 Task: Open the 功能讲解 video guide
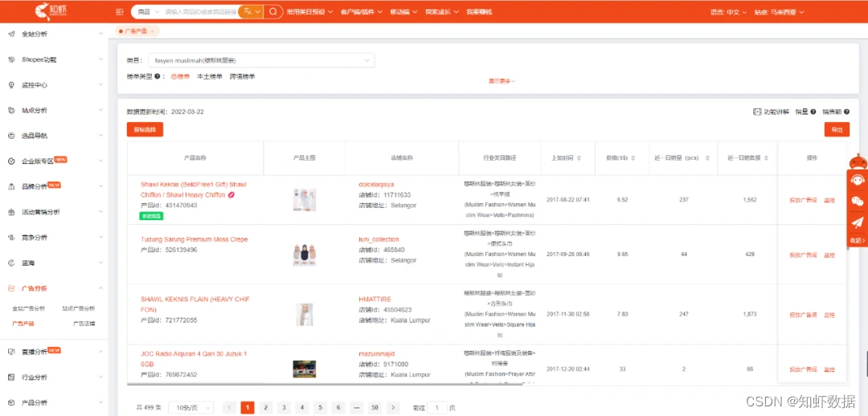point(771,112)
